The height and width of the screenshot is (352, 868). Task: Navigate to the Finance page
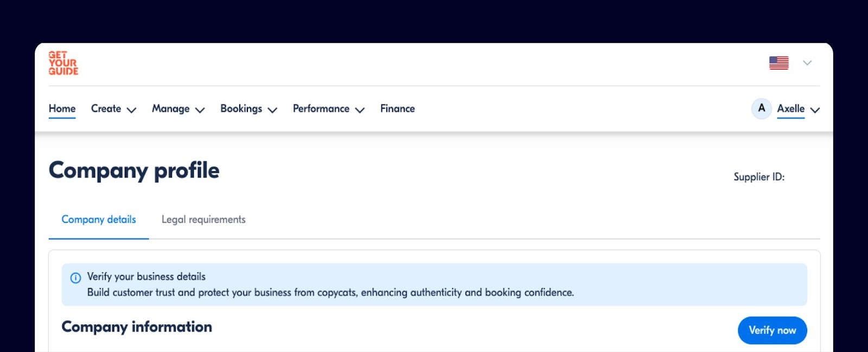click(397, 109)
